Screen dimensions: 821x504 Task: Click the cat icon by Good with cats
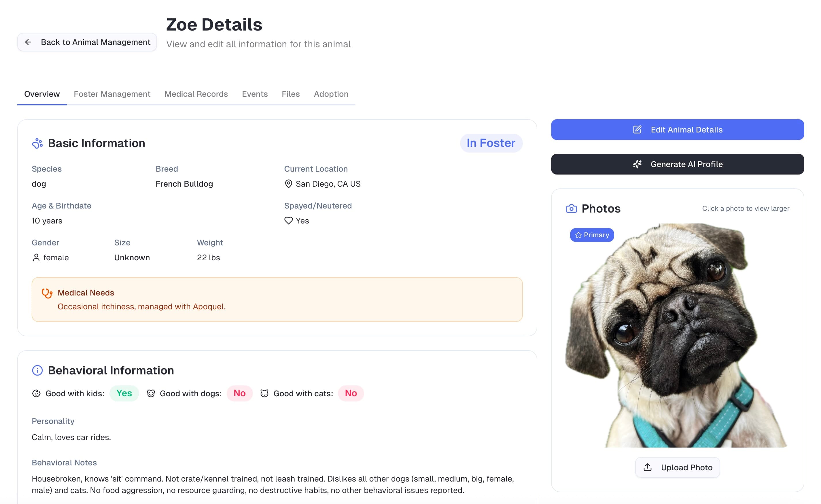tap(264, 393)
